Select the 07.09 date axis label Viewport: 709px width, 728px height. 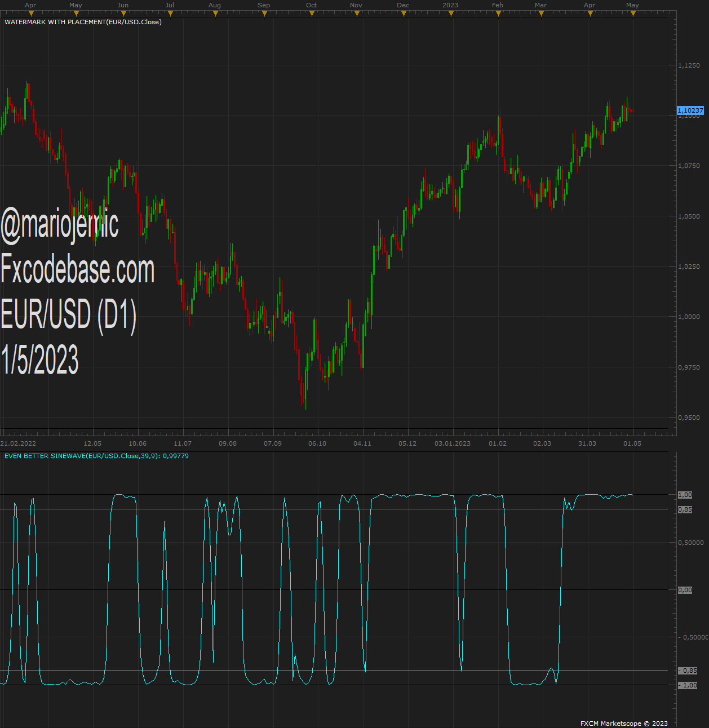tap(273, 443)
